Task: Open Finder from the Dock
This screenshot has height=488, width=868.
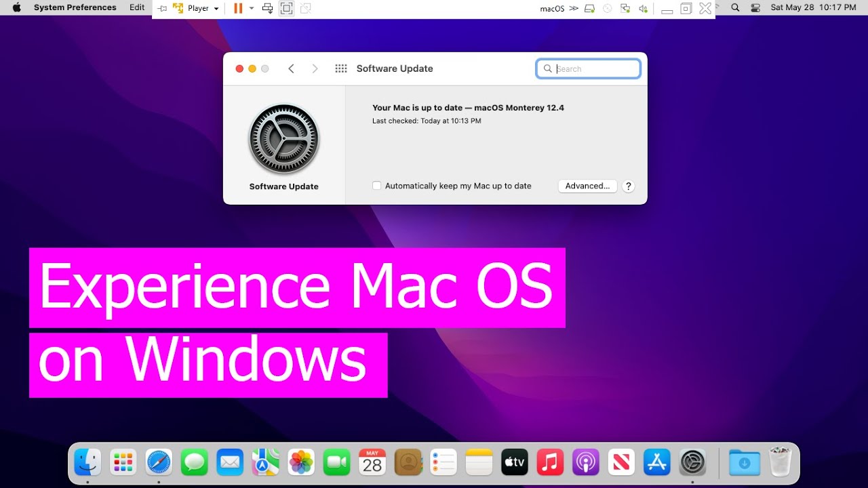Action: click(x=87, y=462)
